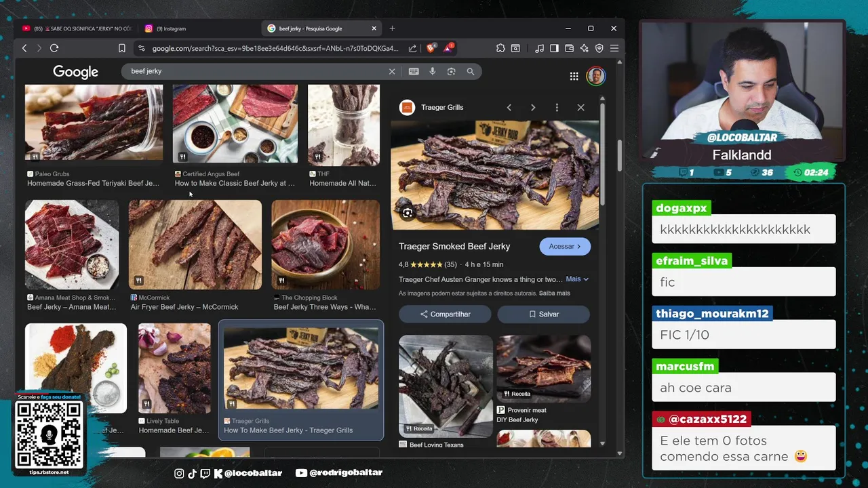Open the Brave Shields lion icon
This screenshot has height=488, width=868.
(x=431, y=48)
